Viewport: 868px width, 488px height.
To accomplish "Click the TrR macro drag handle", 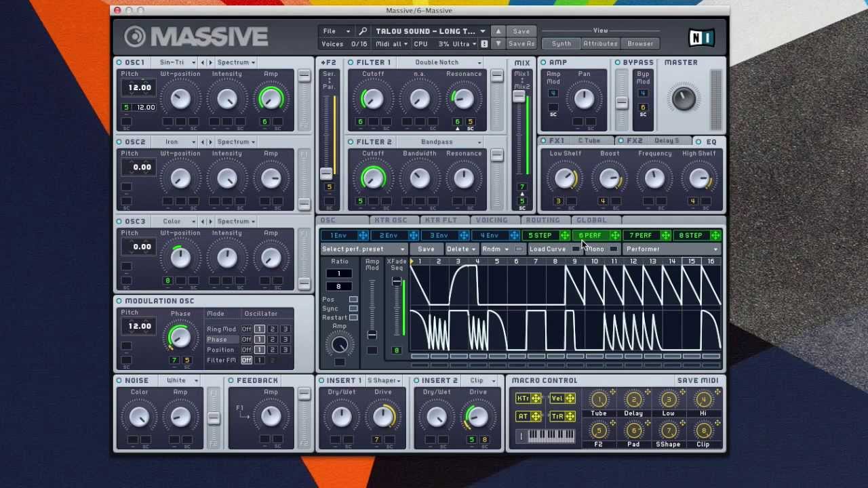I will click(570, 416).
